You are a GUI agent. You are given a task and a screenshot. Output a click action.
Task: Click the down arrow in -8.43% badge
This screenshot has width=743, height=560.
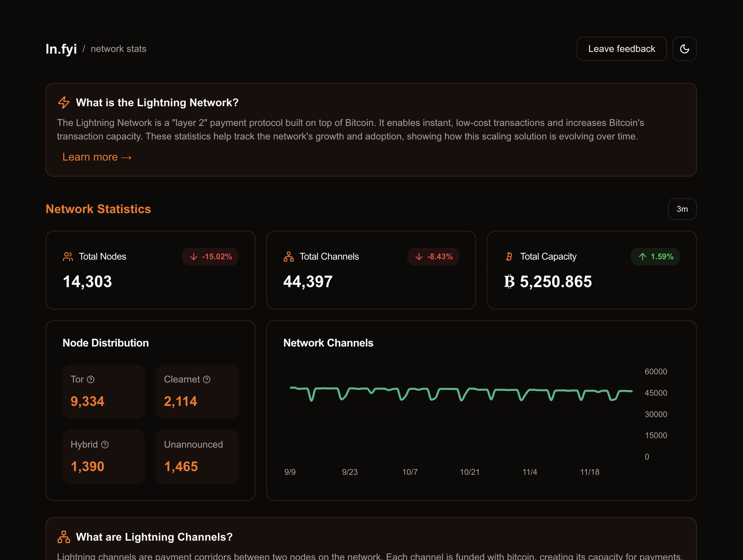419,257
